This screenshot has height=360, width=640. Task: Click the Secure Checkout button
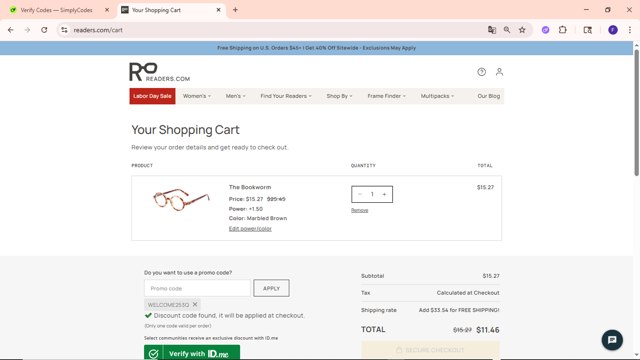click(x=430, y=350)
